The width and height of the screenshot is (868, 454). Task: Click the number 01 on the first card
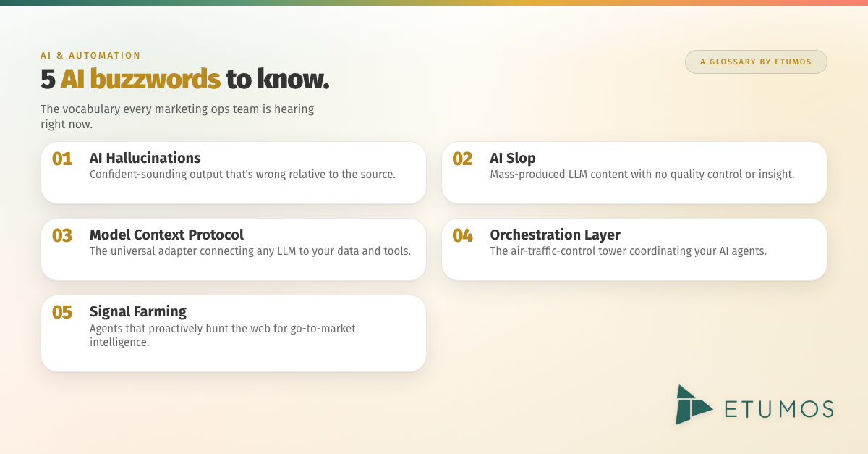(62, 159)
